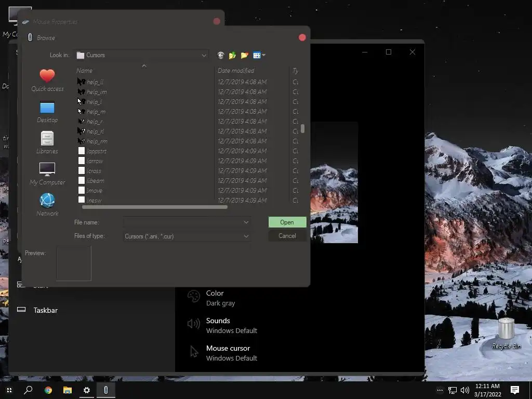Click the help_il file icon

click(81, 82)
